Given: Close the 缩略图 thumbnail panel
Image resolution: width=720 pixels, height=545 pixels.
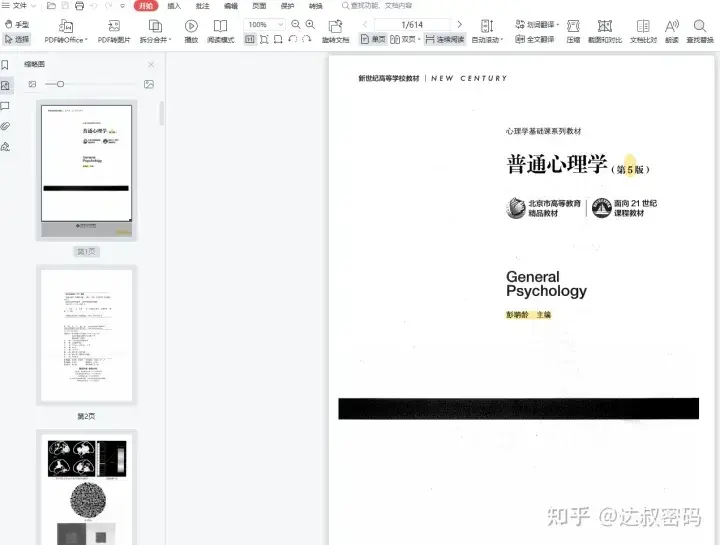Looking at the screenshot, I should click(151, 65).
